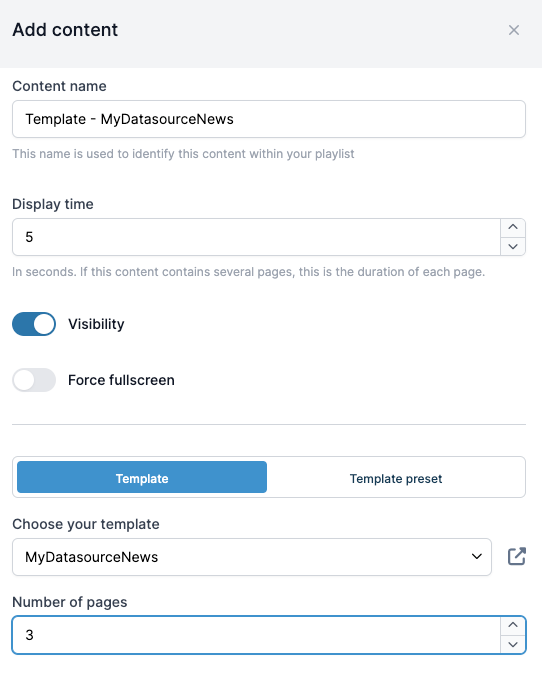Increase Display time with up arrow
Screen dimensions: 542x683
(513, 227)
